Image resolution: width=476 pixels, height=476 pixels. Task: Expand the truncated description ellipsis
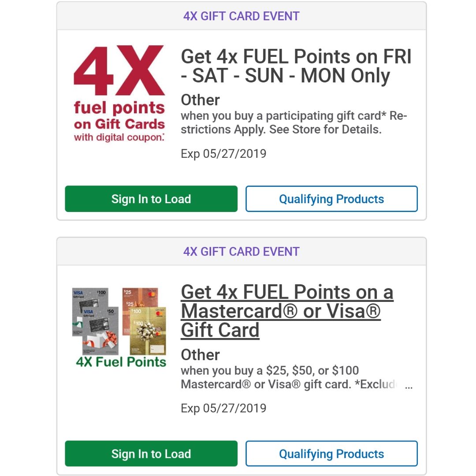[409, 386]
